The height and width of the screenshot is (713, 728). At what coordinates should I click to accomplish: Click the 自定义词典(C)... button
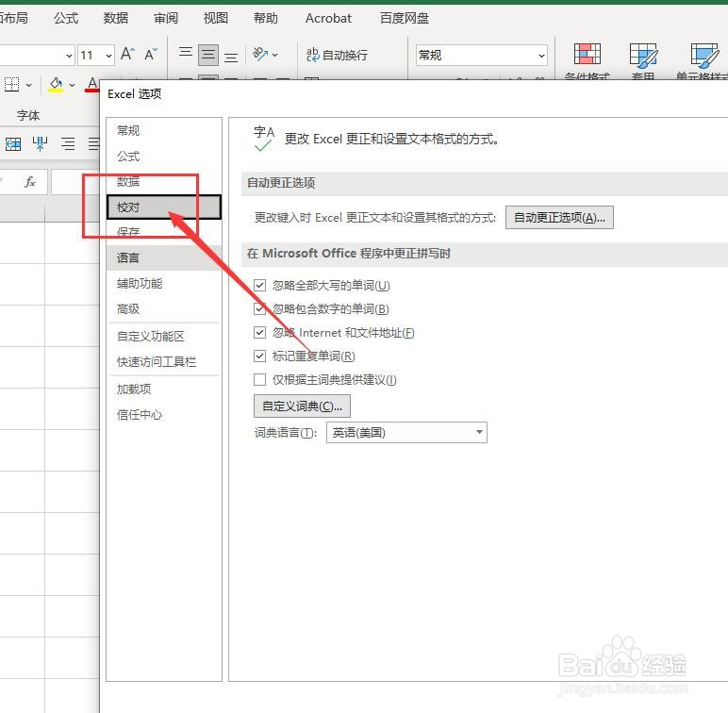(x=302, y=406)
